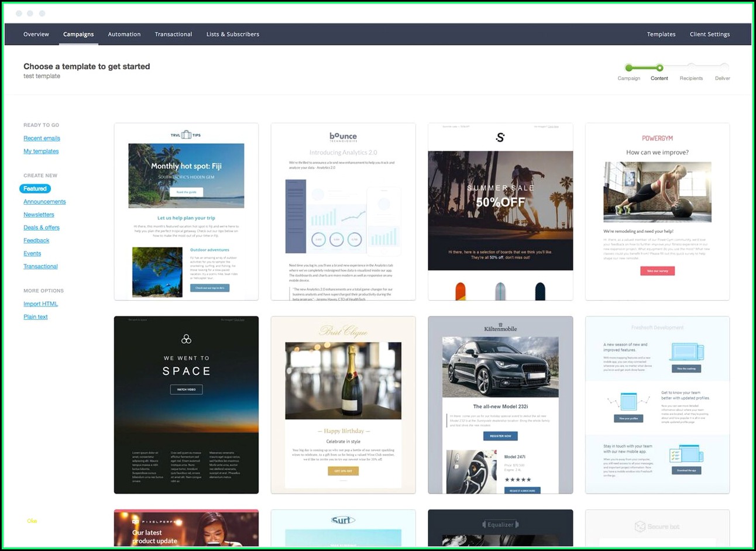Click the Recent emails link
The width and height of the screenshot is (756, 551).
tap(42, 139)
